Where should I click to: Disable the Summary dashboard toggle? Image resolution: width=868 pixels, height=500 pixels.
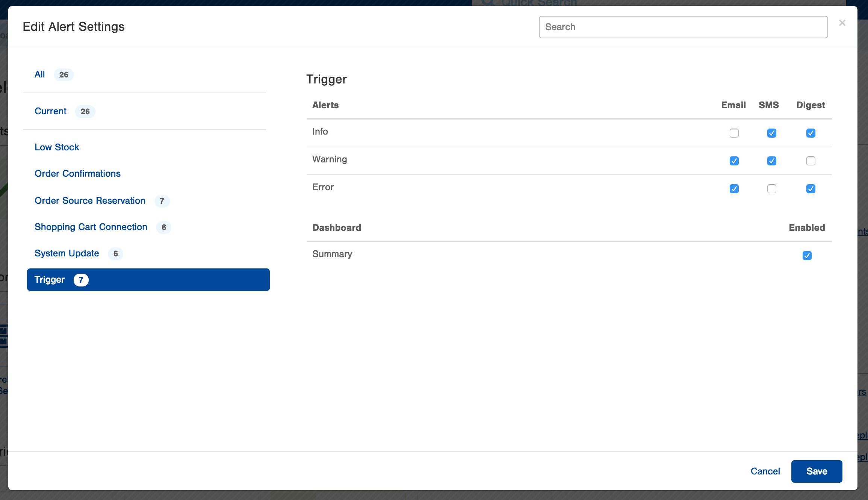click(807, 255)
